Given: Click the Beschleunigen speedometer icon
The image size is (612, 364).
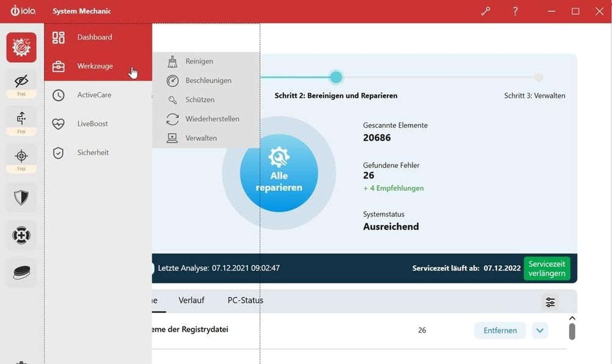Looking at the screenshot, I should coord(173,81).
